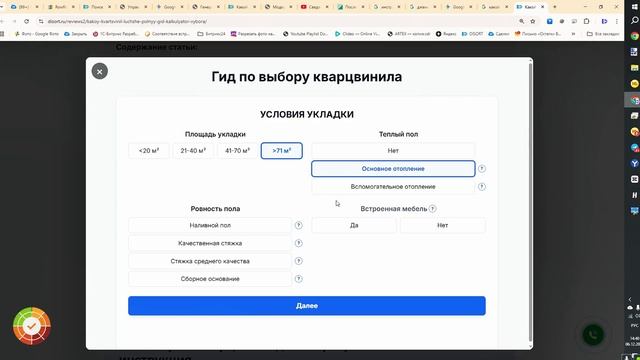The width and height of the screenshot is (640, 360).
Task: Open the first Chrome icon in the taskbar
Action: click(634, 36)
